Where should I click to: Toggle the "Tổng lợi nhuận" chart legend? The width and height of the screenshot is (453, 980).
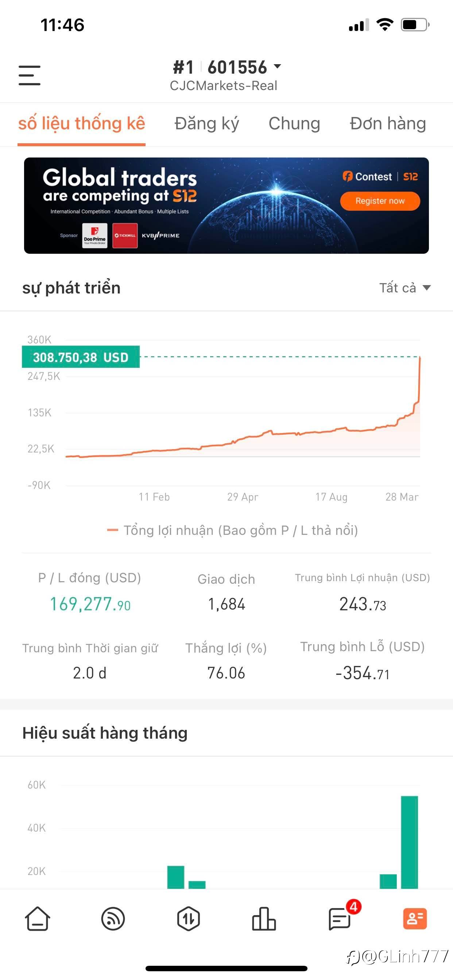pos(233,530)
